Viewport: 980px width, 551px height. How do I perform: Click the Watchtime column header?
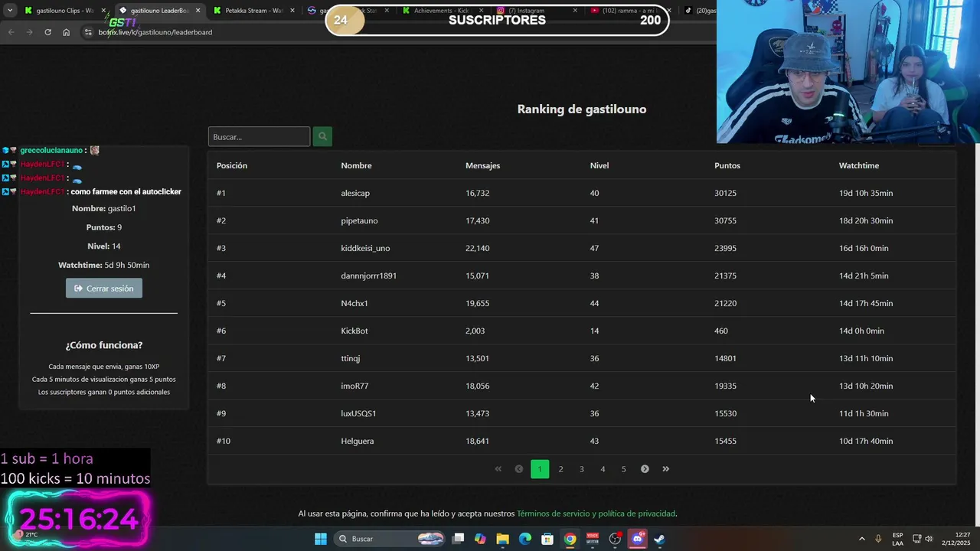click(x=859, y=165)
